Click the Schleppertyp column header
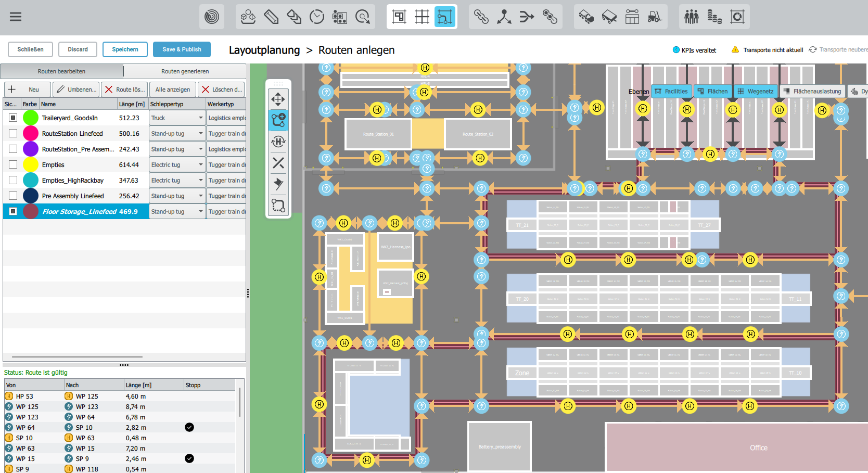Viewport: 868px width, 473px height. pos(177,104)
